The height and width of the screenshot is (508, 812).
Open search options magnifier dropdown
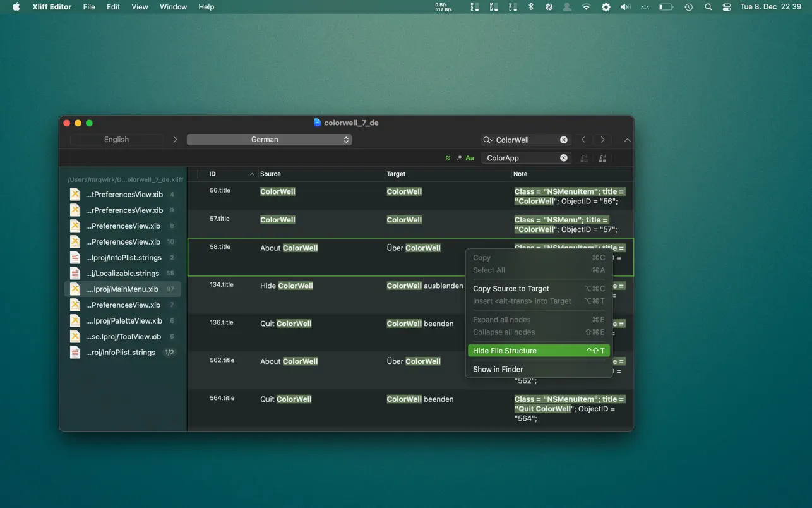pyautogui.click(x=487, y=140)
